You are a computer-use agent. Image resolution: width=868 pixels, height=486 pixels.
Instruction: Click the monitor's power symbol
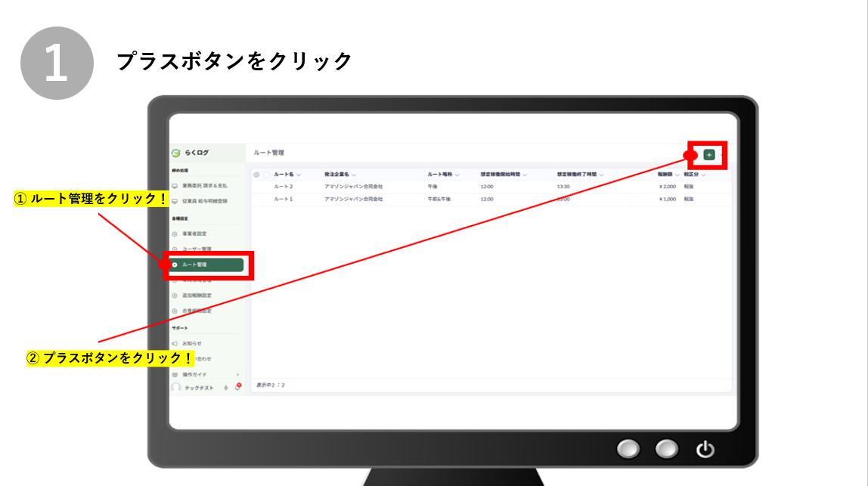tap(705, 450)
